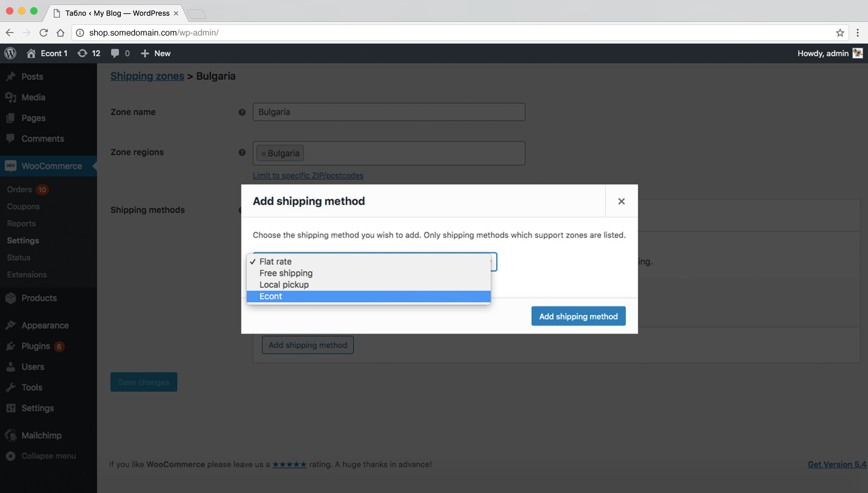Click the Save changes button

coord(144,382)
